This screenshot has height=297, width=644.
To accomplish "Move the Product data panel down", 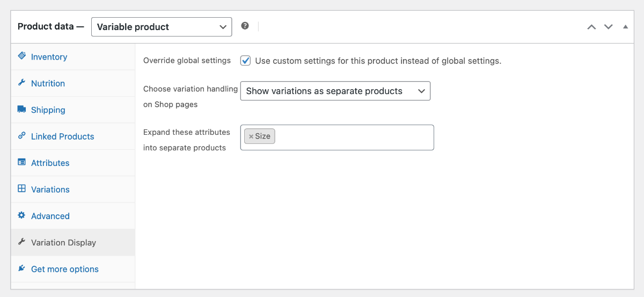I will (x=608, y=26).
